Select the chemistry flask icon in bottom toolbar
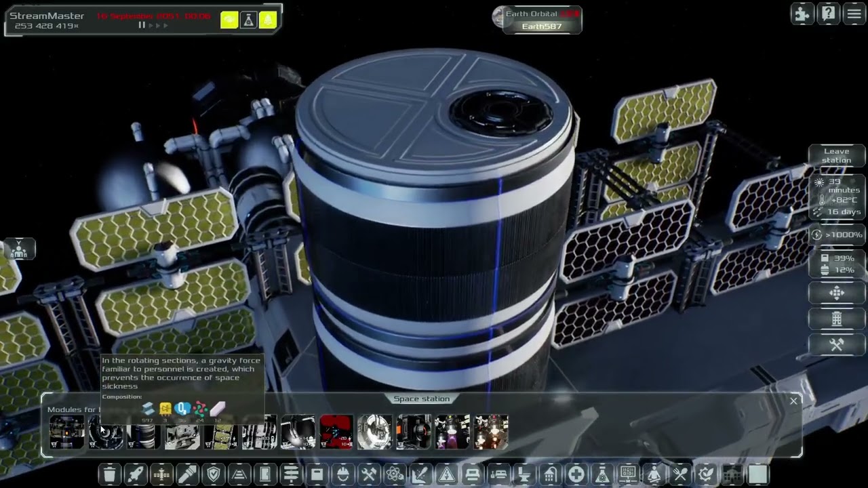The height and width of the screenshot is (488, 868). tap(601, 474)
